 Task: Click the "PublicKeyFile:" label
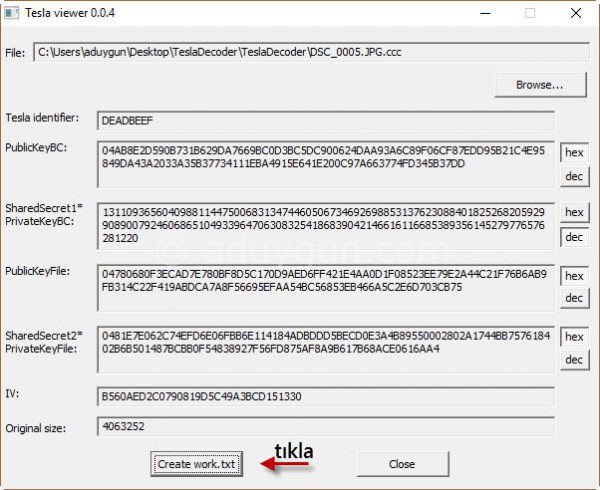38,271
